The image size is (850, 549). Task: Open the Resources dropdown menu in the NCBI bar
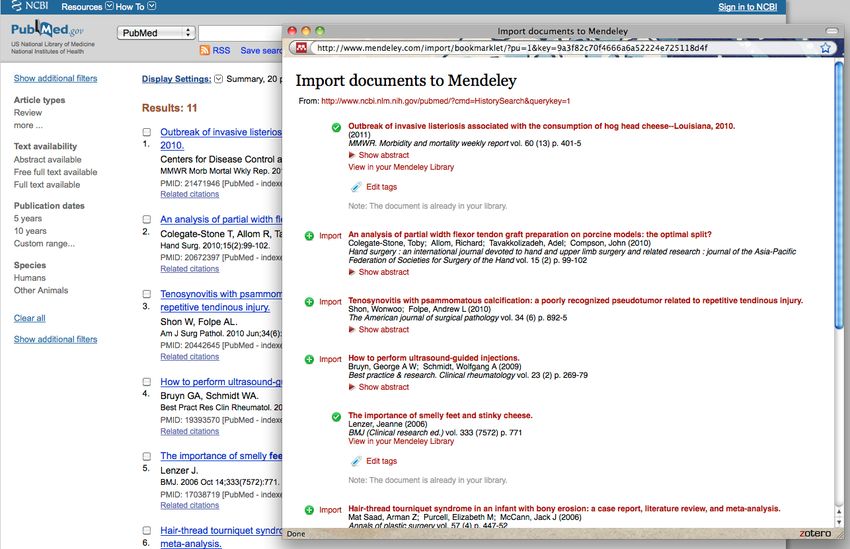point(87,7)
